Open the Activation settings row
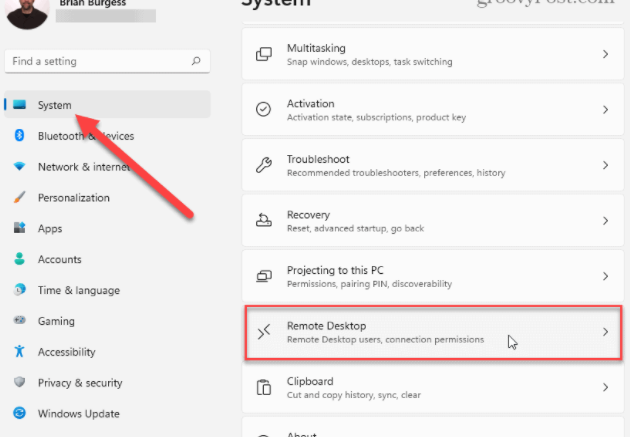The height and width of the screenshot is (437, 630). (430, 109)
